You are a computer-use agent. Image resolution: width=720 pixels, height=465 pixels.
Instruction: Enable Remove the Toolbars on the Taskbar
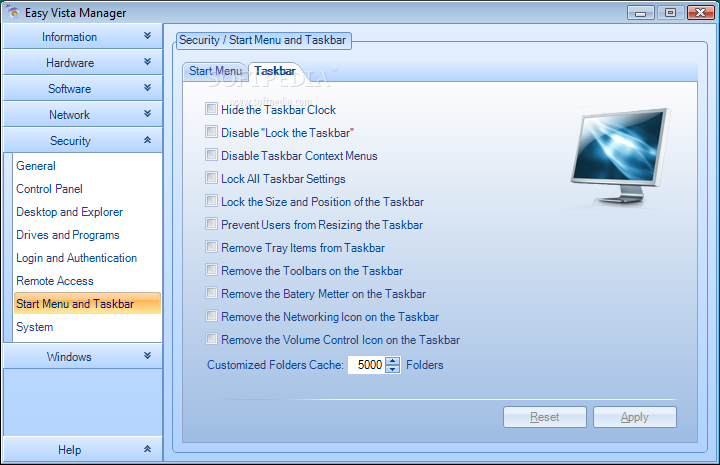point(211,270)
